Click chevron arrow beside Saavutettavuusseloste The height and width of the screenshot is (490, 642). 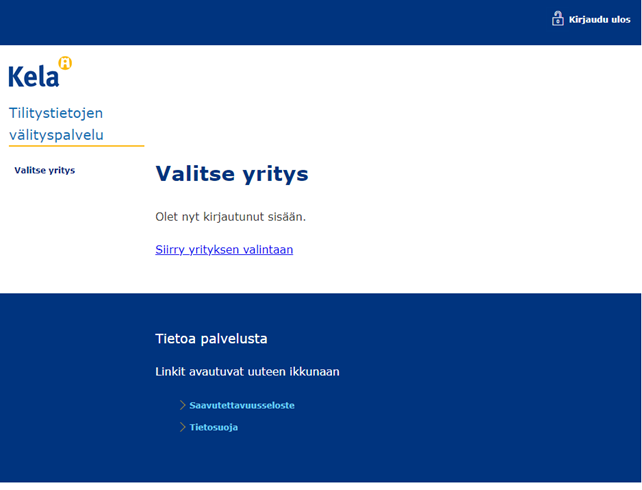[x=183, y=405]
